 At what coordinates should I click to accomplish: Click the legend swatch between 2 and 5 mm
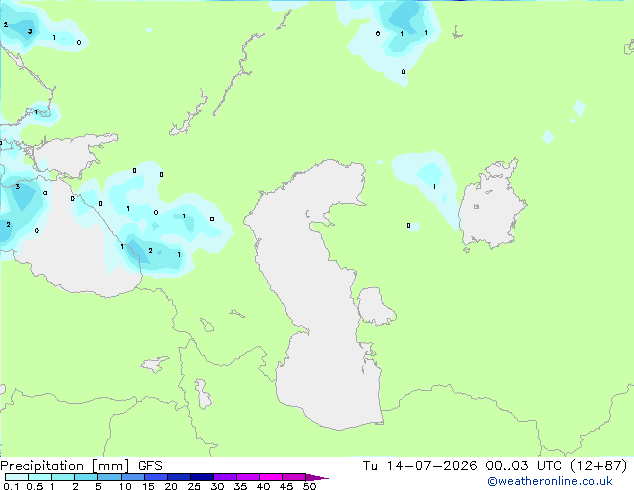tap(86, 477)
